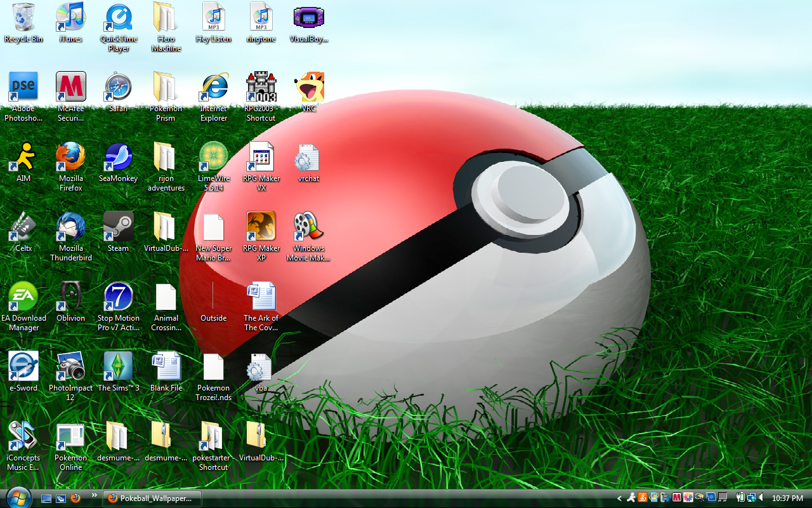Select the VRC desktop icon
This screenshot has width=812, height=508.
coord(309,93)
